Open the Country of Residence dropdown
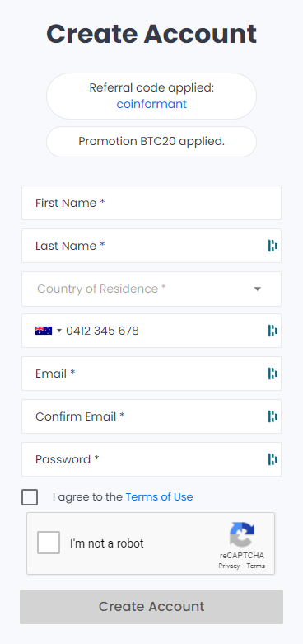303x644 pixels. tap(151, 289)
